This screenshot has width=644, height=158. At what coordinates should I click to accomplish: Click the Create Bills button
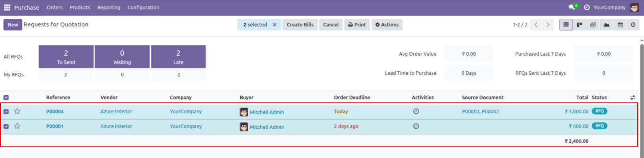pyautogui.click(x=300, y=25)
